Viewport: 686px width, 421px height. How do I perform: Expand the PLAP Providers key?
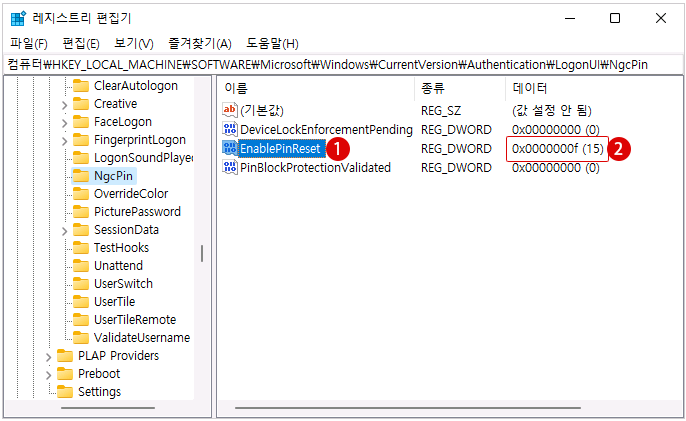coord(49,357)
